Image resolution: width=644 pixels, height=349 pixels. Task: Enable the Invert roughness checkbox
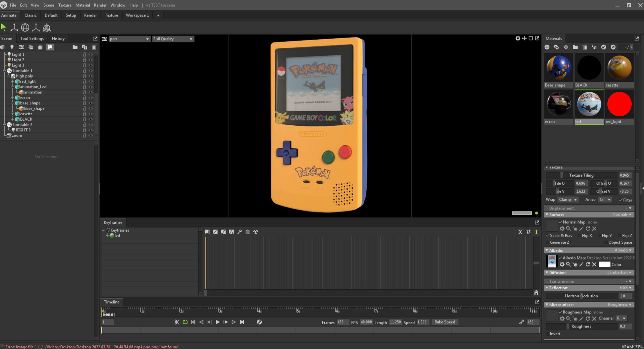pos(548,334)
